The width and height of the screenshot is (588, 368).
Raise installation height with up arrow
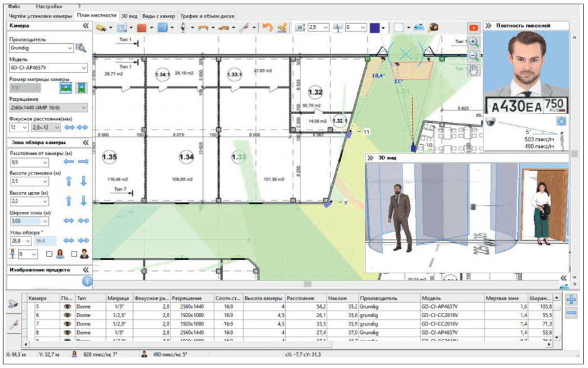tap(68, 181)
